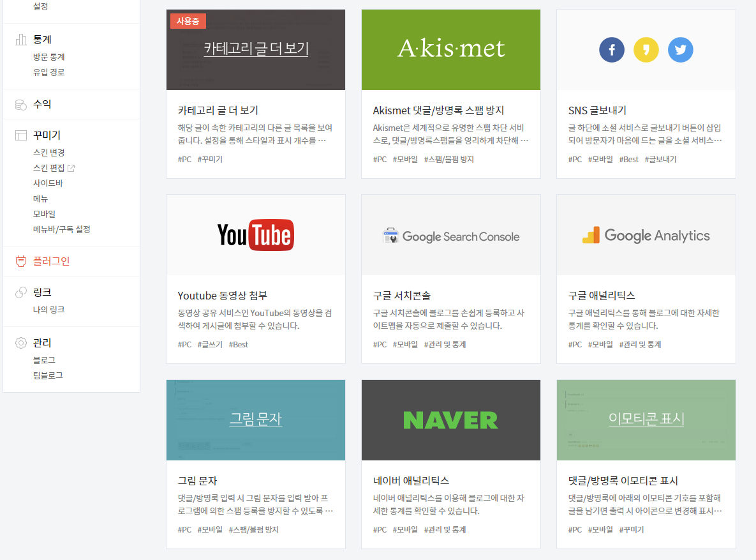
Task: Click the 카테고리 글 더 보기 dark banner
Action: 256,50
